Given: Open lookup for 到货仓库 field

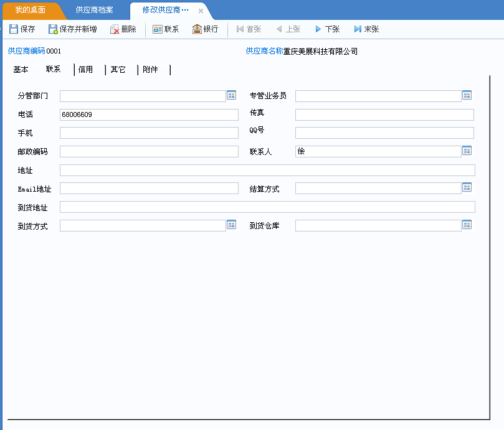Looking at the screenshot, I should (x=467, y=225).
